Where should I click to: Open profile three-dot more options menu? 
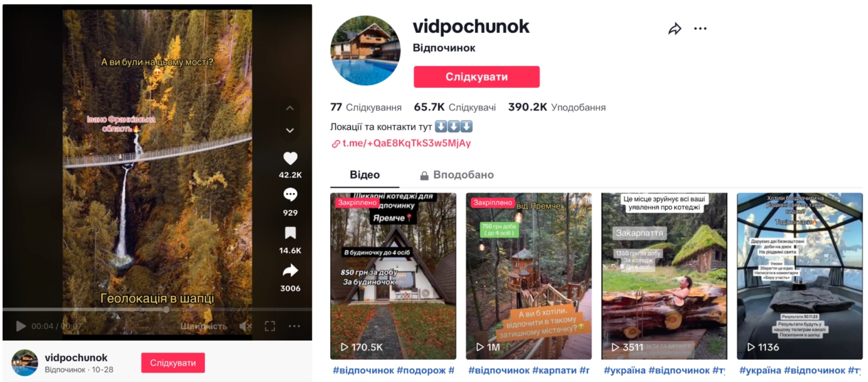(700, 29)
